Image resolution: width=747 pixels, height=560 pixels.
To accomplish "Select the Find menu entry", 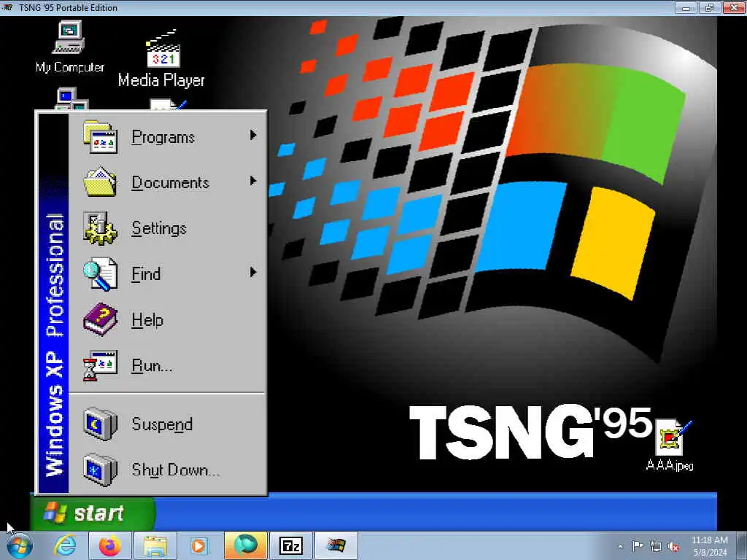I will pos(167,274).
